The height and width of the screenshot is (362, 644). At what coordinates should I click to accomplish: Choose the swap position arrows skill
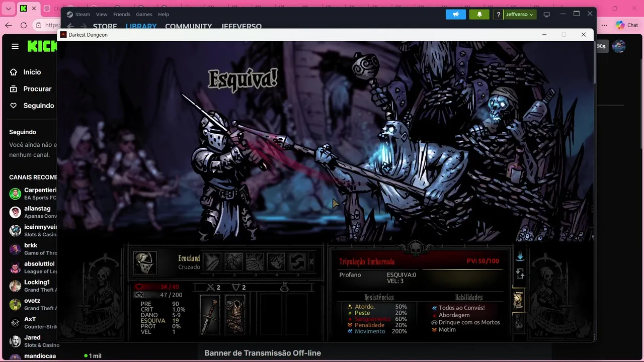click(297, 262)
